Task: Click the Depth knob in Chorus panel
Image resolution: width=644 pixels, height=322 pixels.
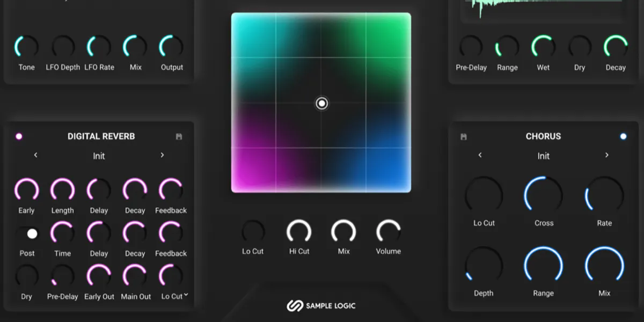Action: click(x=483, y=265)
